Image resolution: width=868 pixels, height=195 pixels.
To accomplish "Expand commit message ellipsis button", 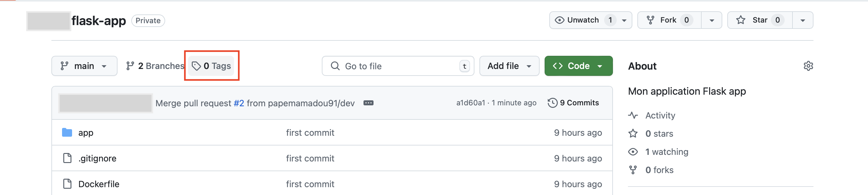I will coord(368,103).
